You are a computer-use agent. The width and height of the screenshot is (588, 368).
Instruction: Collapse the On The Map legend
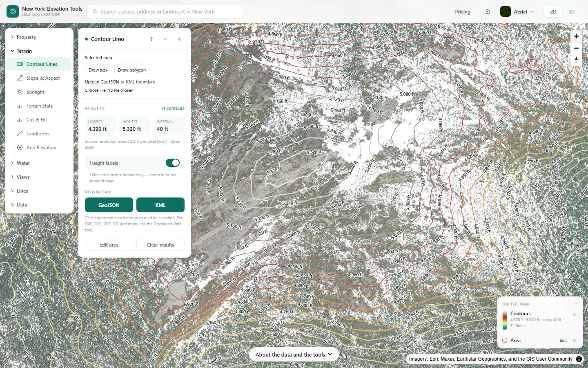tap(575, 304)
